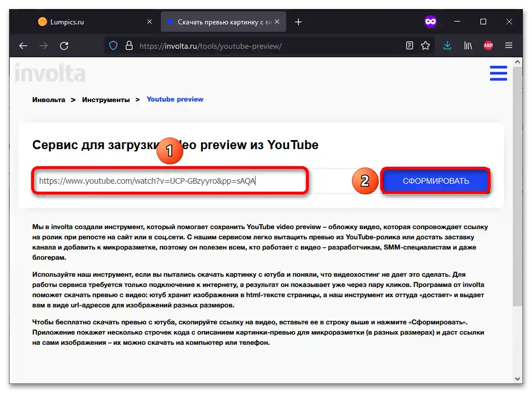Screen dimensions: 532x393
Task: Click the page vertical scrollbar thumb
Action: (517, 187)
